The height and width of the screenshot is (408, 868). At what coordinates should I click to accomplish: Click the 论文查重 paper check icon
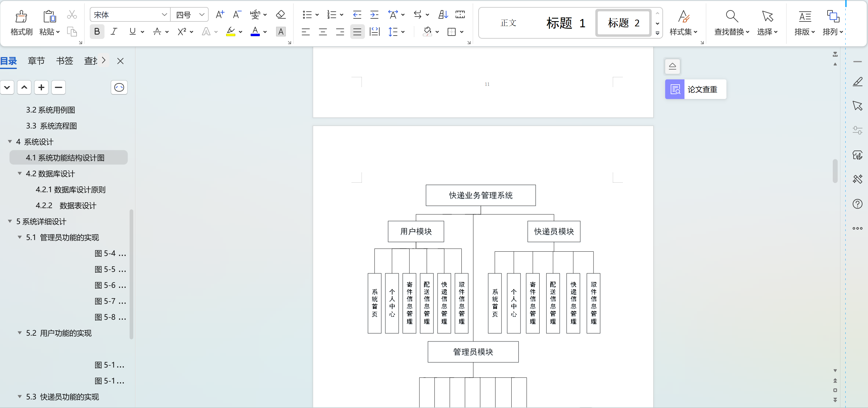pyautogui.click(x=675, y=90)
